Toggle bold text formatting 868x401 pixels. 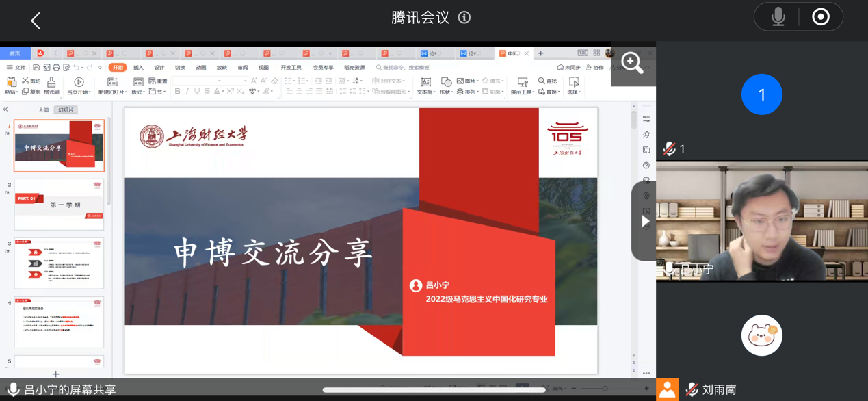(177, 91)
